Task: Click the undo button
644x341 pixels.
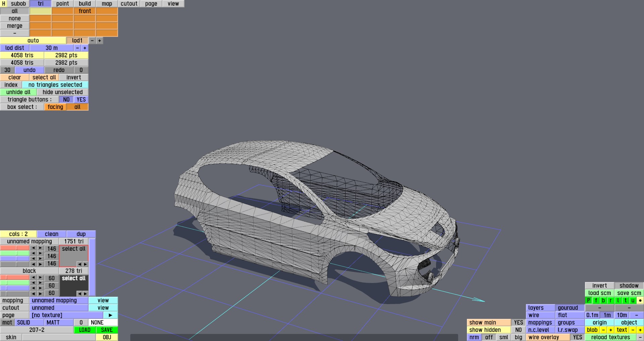Action: 30,70
